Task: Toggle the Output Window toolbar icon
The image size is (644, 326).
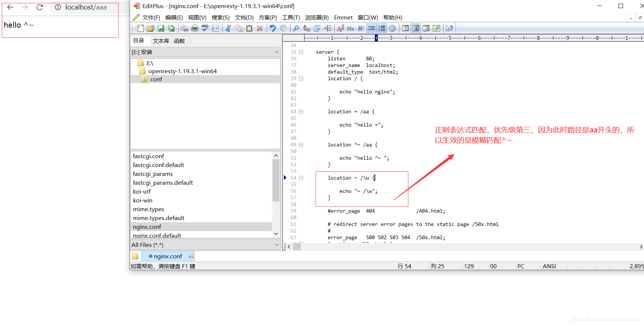Action: (x=426, y=28)
